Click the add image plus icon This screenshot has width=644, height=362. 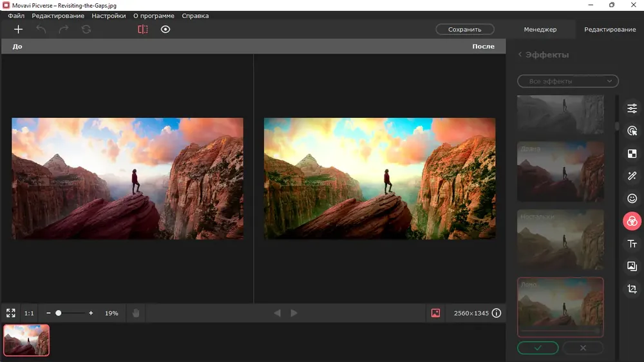point(18,29)
